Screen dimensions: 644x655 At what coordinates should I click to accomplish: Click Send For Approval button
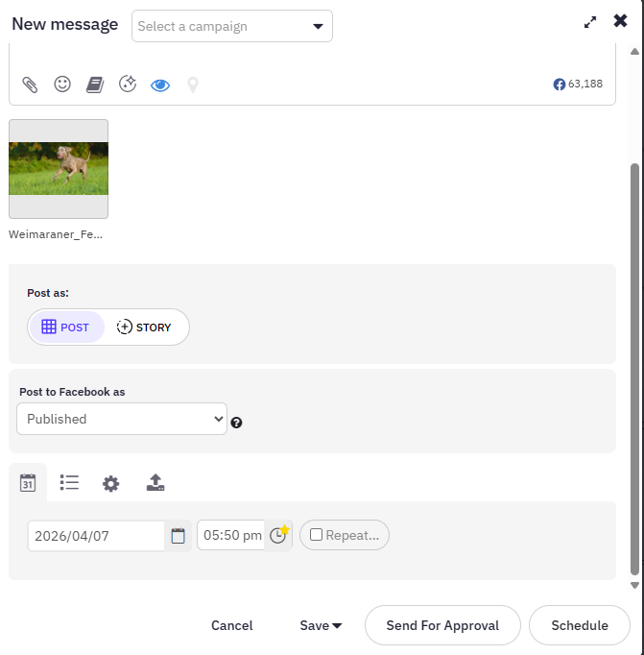(x=442, y=625)
